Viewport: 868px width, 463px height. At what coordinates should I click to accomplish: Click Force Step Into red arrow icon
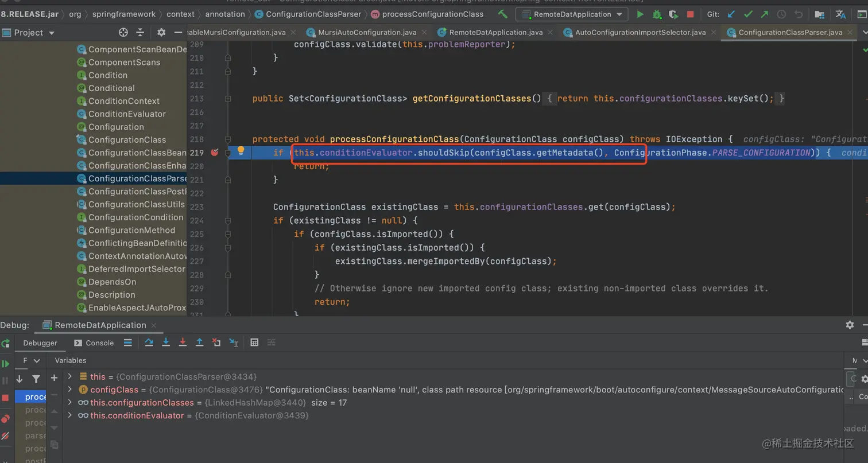(183, 343)
